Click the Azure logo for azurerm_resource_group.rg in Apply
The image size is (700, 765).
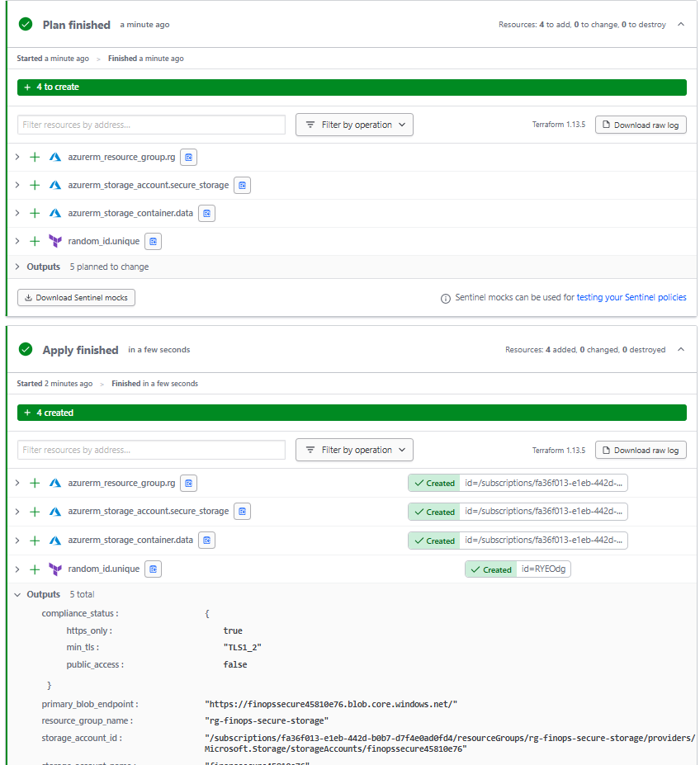coord(55,483)
